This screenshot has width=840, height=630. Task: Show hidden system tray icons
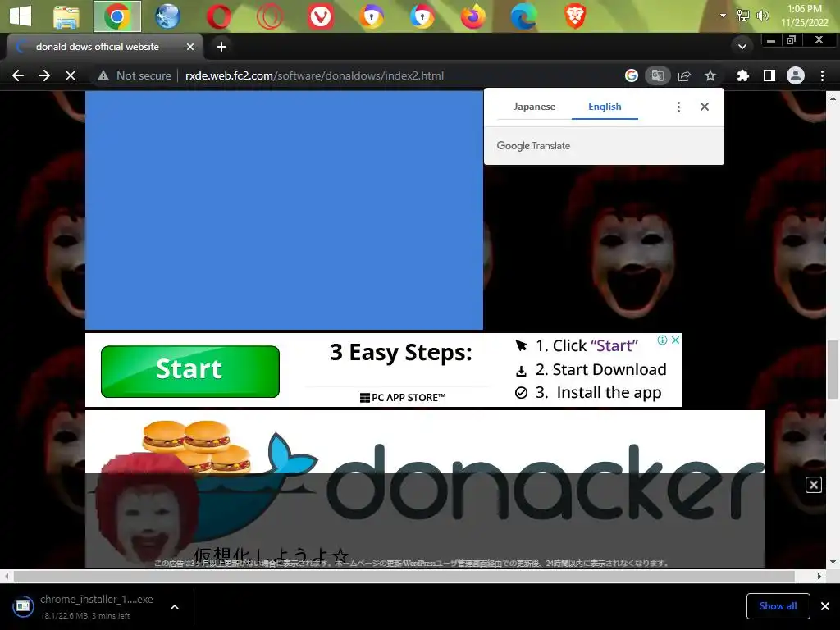tap(723, 16)
